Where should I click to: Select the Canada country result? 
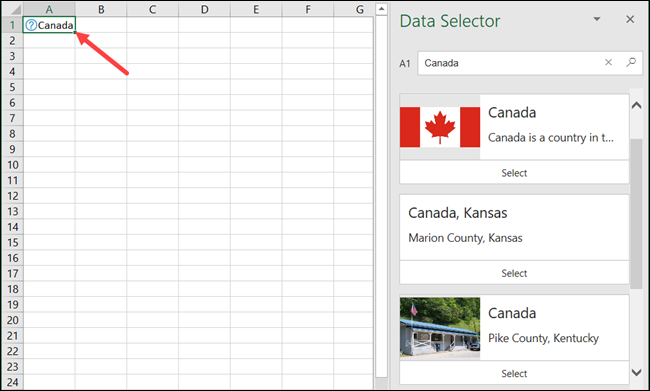(x=514, y=173)
